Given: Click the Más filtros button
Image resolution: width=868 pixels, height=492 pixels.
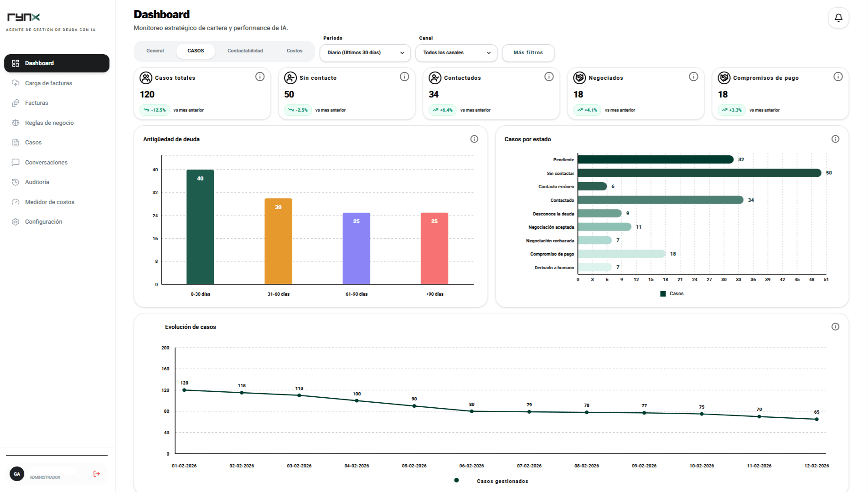Looking at the screenshot, I should pos(528,53).
